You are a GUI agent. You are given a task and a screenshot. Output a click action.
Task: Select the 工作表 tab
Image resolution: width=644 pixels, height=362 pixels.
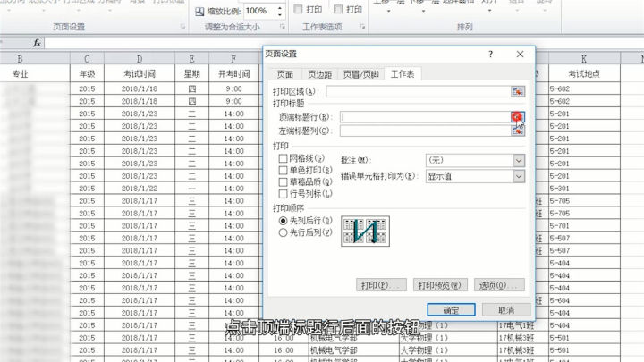402,74
